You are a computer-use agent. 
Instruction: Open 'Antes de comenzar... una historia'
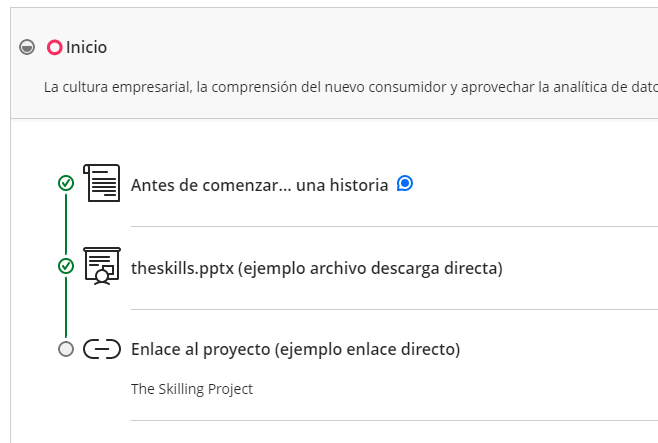click(259, 185)
